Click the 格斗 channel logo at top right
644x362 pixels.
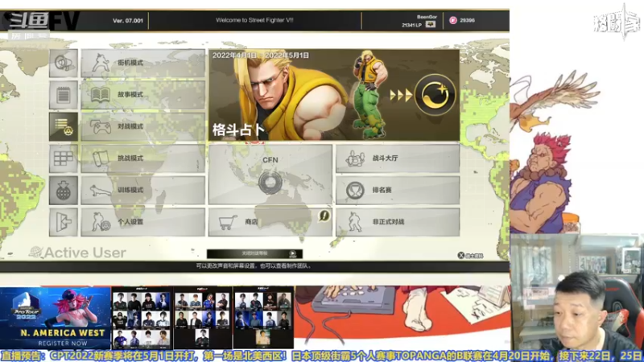click(x=617, y=23)
